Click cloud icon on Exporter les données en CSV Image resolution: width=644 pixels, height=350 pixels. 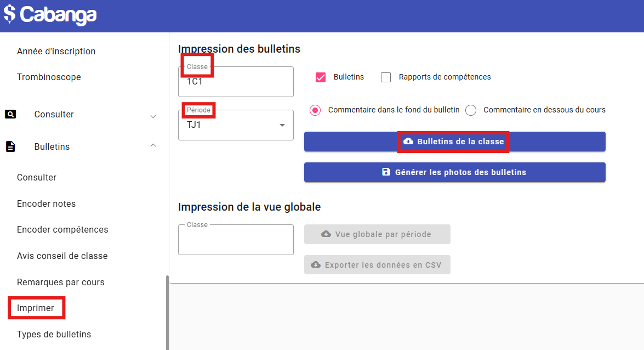[316, 265]
